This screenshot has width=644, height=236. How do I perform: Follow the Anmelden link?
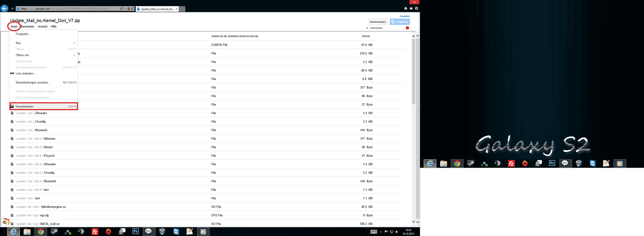pyautogui.click(x=405, y=16)
